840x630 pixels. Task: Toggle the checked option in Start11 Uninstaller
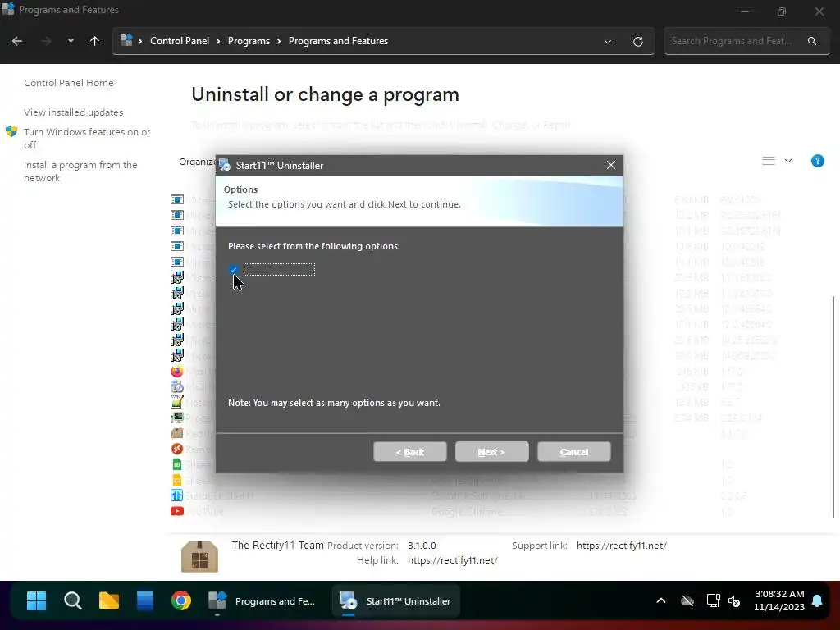click(233, 269)
